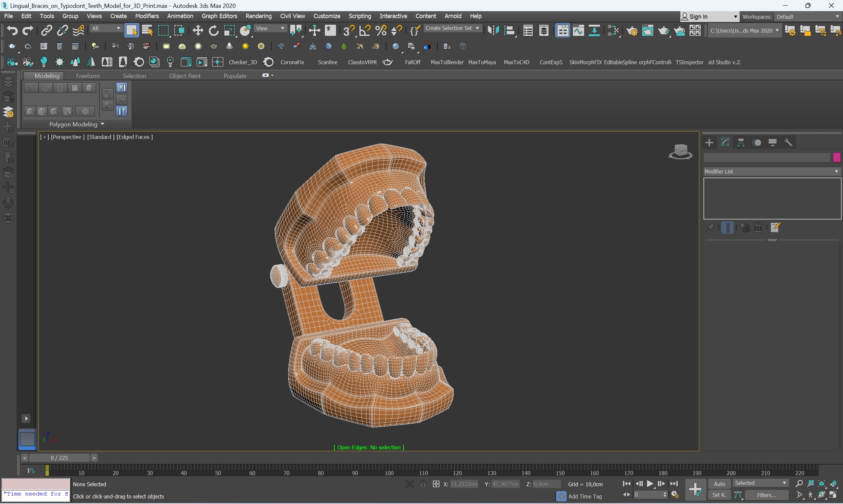Open the Material Editor icon

click(x=613, y=31)
